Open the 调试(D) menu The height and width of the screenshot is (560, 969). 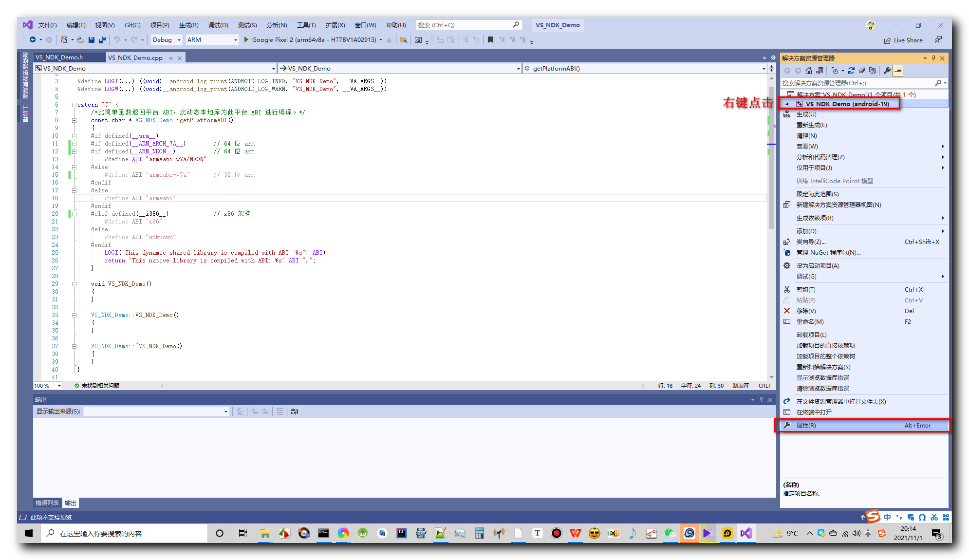(x=218, y=25)
